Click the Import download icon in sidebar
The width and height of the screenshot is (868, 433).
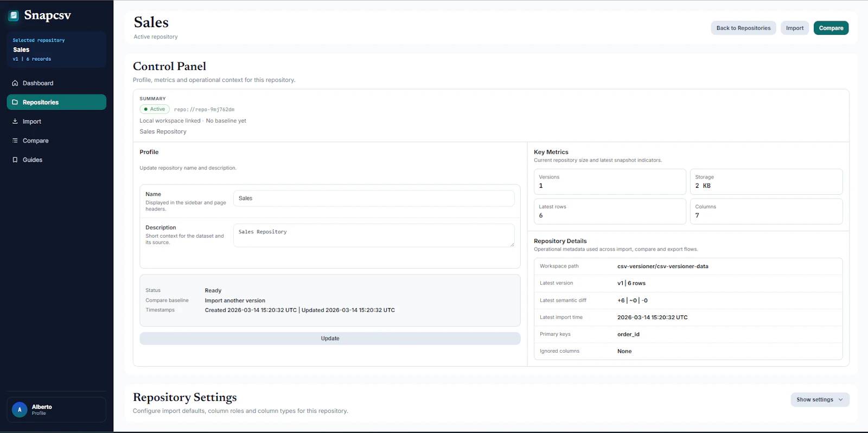coord(15,122)
